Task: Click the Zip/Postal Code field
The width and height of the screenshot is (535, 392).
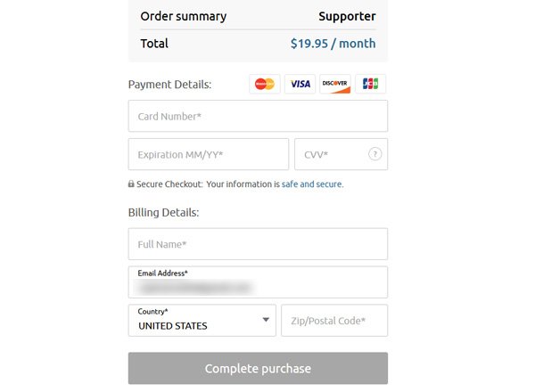Action: click(x=334, y=321)
